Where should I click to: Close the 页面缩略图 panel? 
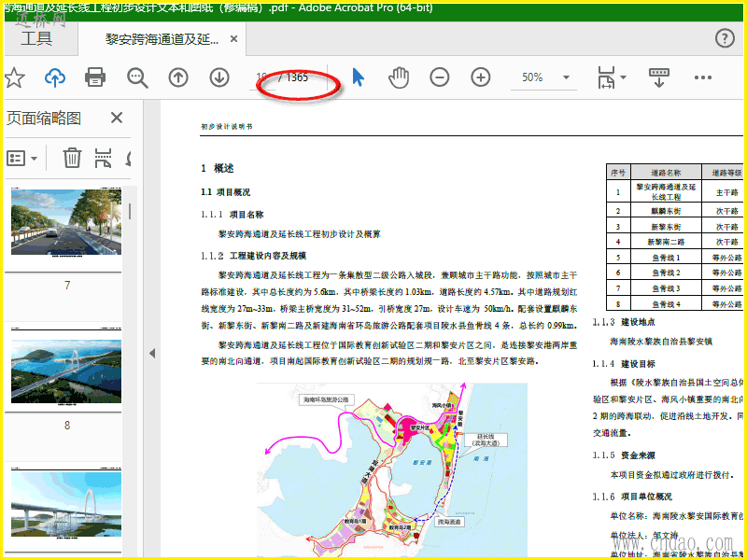tap(117, 118)
